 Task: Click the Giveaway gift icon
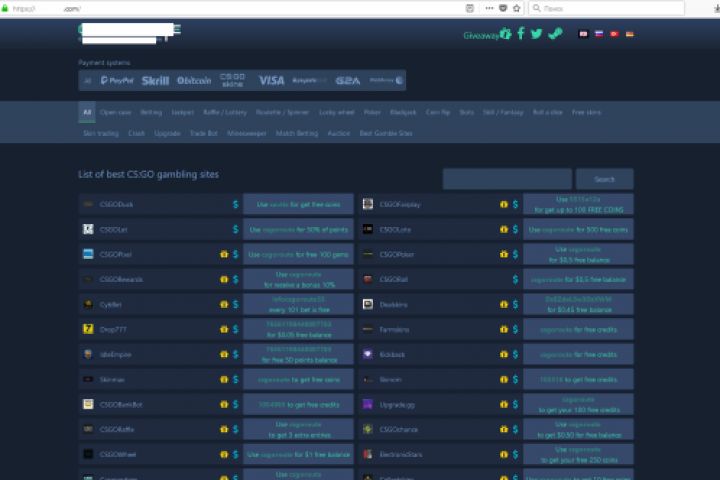[506, 34]
